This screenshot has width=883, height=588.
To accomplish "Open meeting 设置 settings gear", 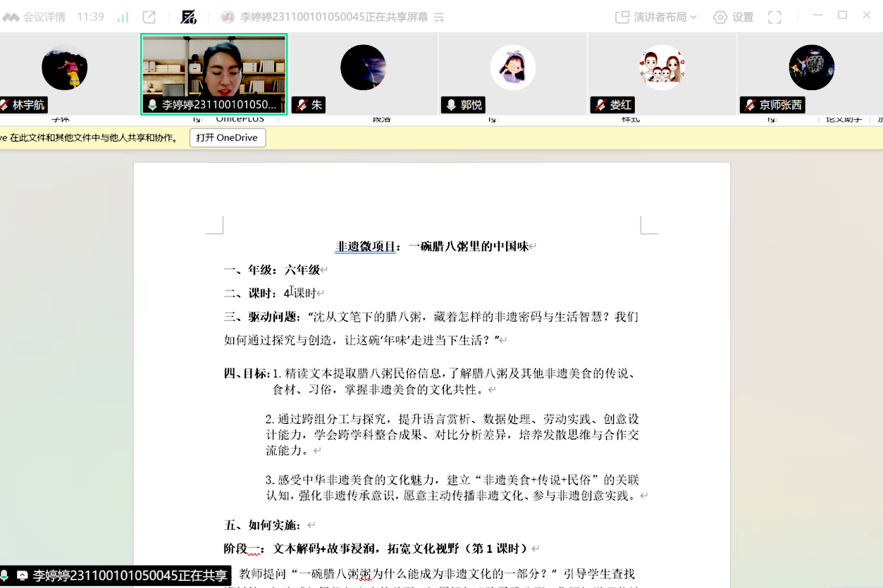I will tap(732, 16).
